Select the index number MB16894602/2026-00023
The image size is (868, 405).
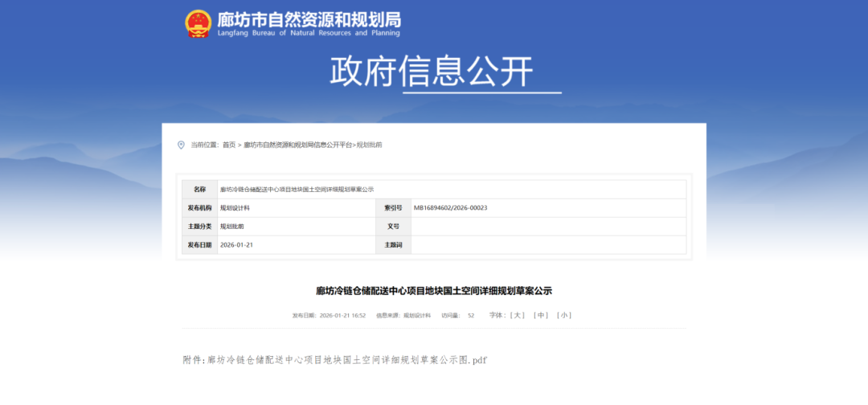450,208
